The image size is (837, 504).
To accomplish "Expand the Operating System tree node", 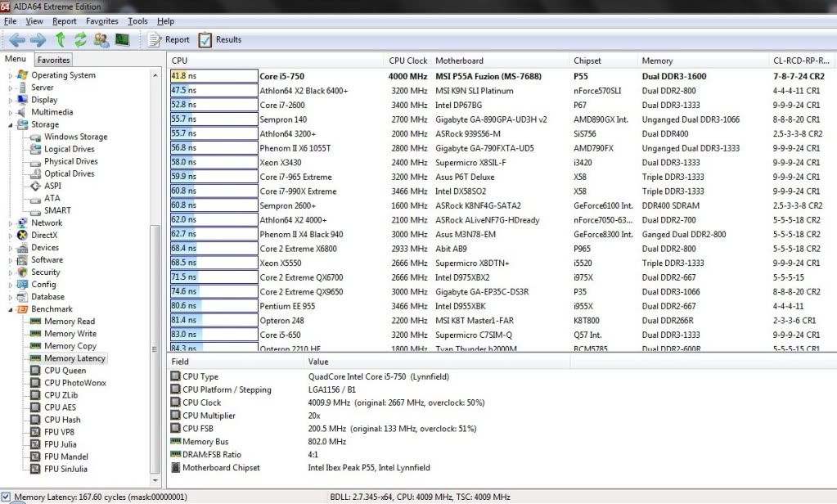I will [x=10, y=76].
